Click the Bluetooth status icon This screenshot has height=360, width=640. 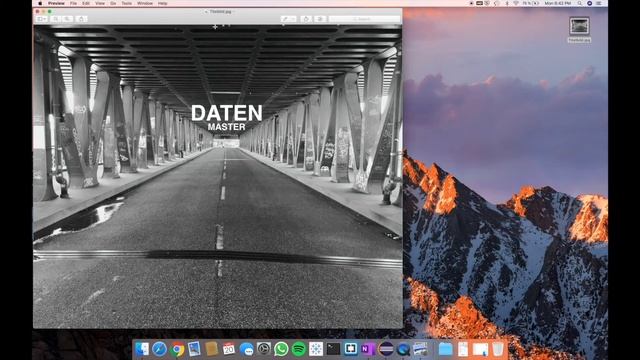pyautogui.click(x=507, y=3)
